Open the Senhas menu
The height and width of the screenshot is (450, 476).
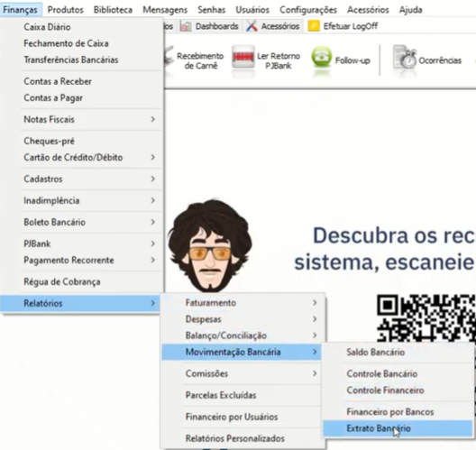click(x=212, y=10)
